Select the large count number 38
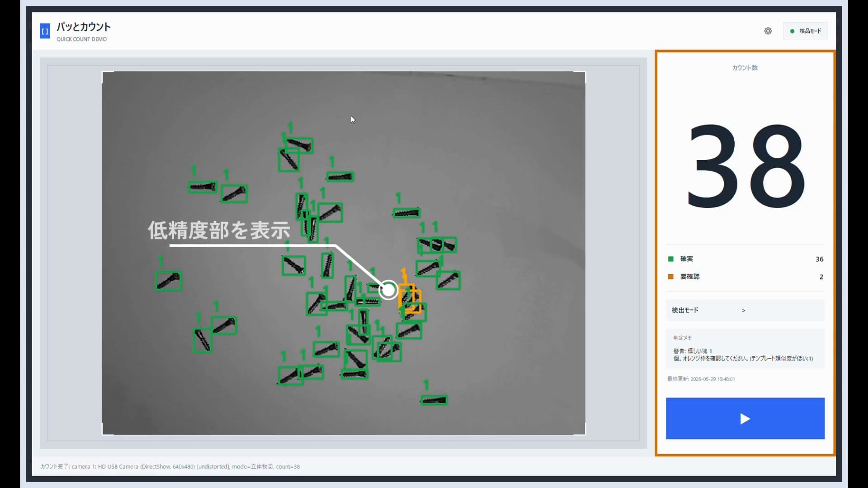Viewport: 868px width, 488px height. pyautogui.click(x=746, y=166)
